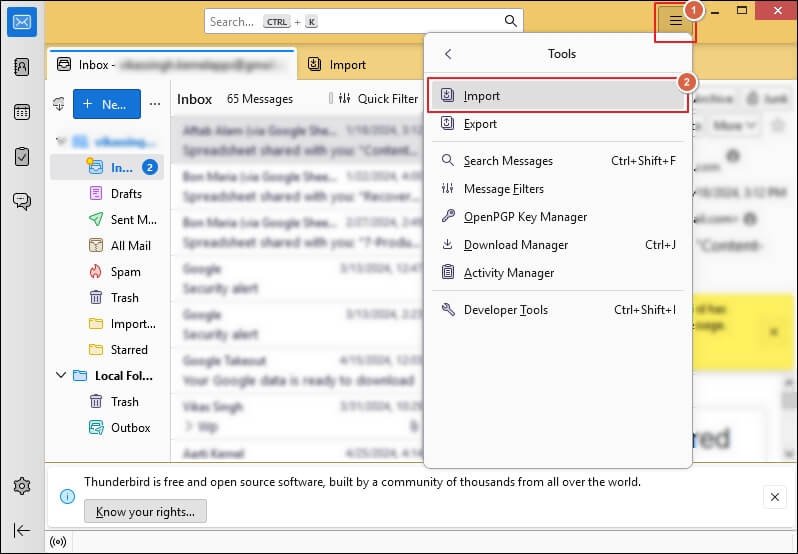Image resolution: width=798 pixels, height=554 pixels.
Task: Star the open message
Action: coord(778,125)
